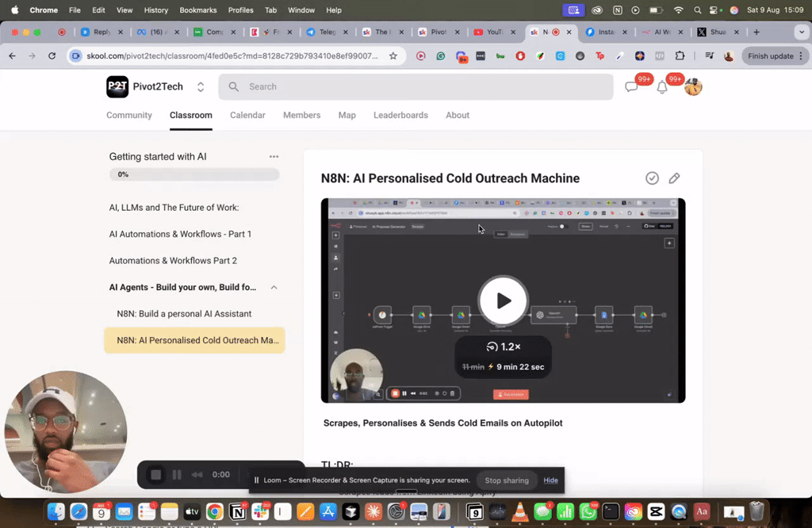Viewport: 812px width, 528px height.
Task: View the Leaderboards tab
Action: pos(400,115)
